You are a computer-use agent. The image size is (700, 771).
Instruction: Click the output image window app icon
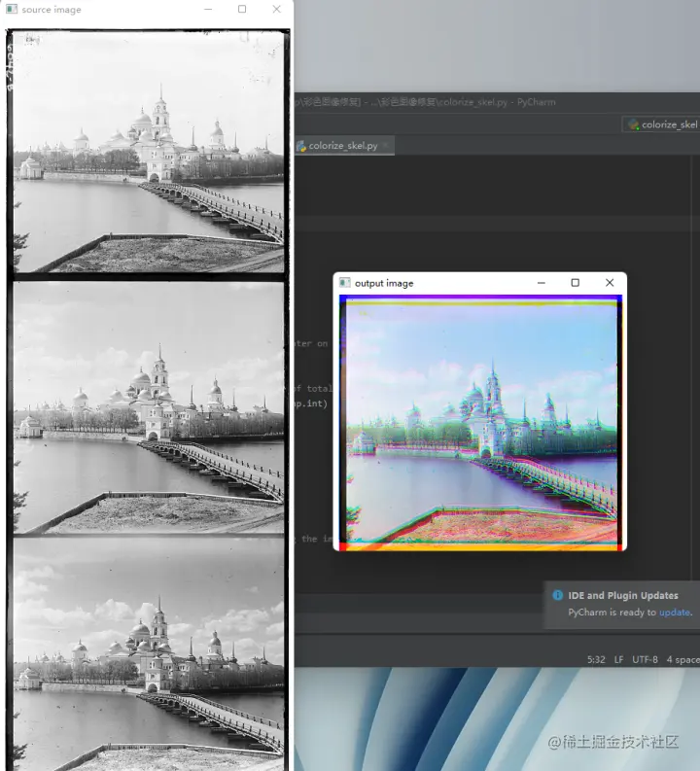click(345, 283)
